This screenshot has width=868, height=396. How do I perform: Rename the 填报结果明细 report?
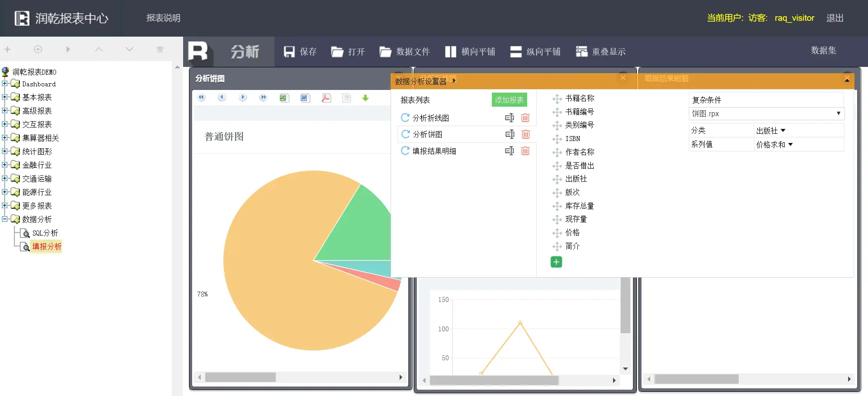coord(509,151)
